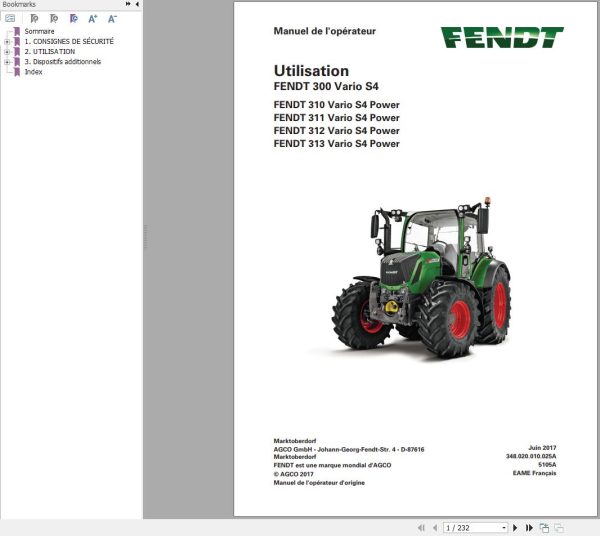This screenshot has height=536, width=600.
Task: Click the text FENDT 300 Vario S4
Action: (x=326, y=86)
